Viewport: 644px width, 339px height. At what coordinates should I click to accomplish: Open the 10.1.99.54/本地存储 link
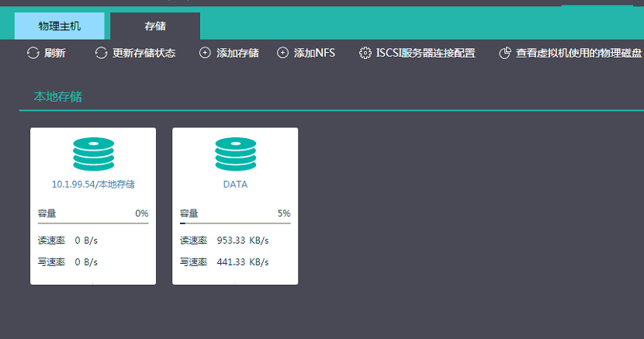[93, 185]
